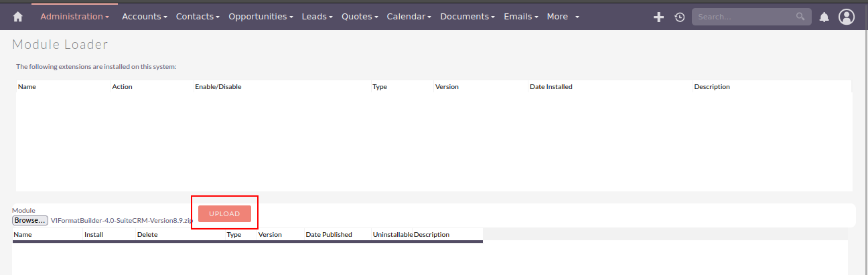Open the Calendar menu
This screenshot has height=275, width=868.
coord(409,17)
